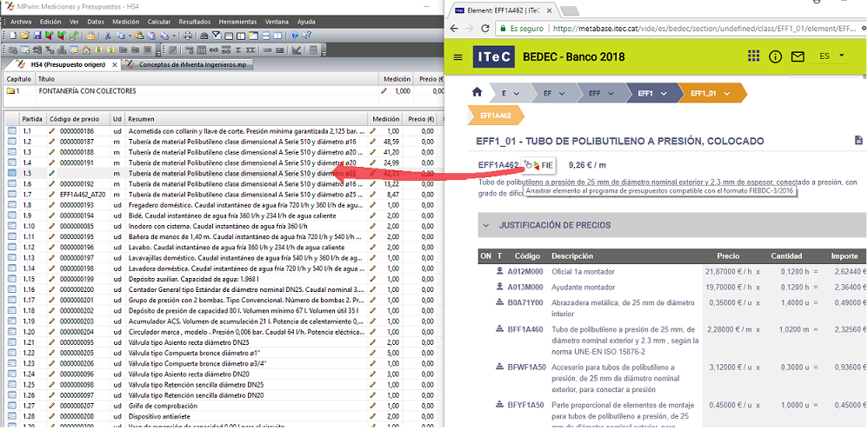868x431 pixels.
Task: Save budget with the floppy disk icon
Action: (37, 36)
